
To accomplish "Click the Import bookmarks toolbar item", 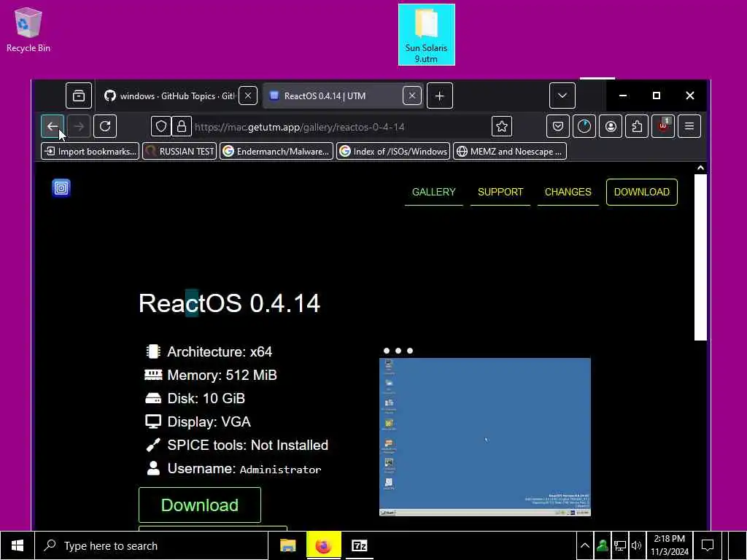I will point(90,152).
